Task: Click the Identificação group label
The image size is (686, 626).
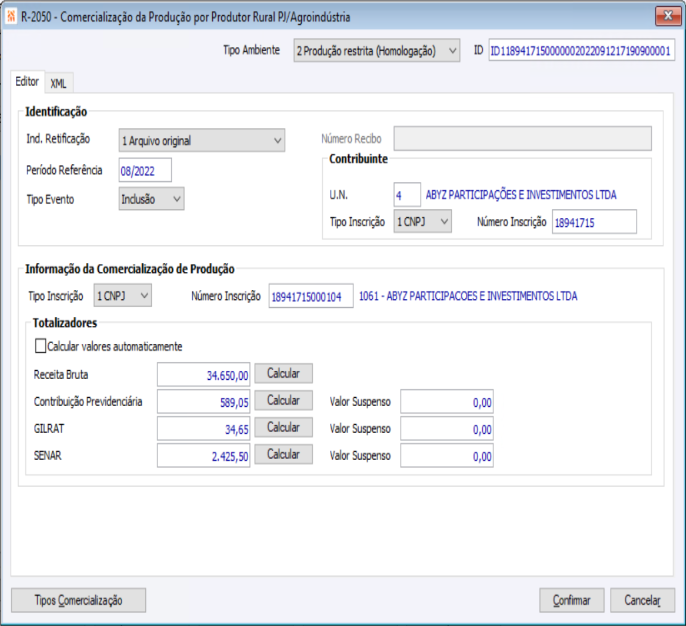Action: [56, 112]
